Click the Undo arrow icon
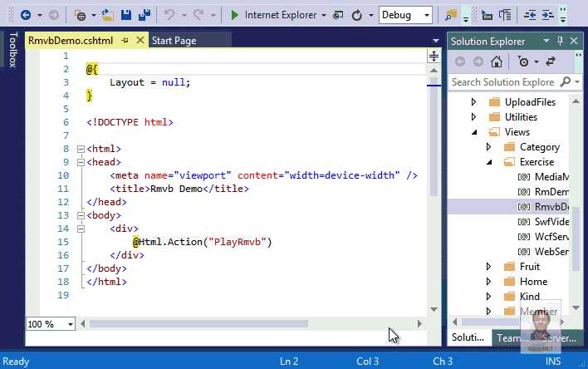The image size is (588, 369). coord(169,15)
